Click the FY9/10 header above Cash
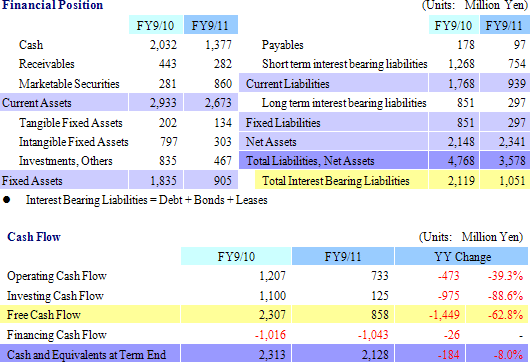530x362 pixels. 156,25
